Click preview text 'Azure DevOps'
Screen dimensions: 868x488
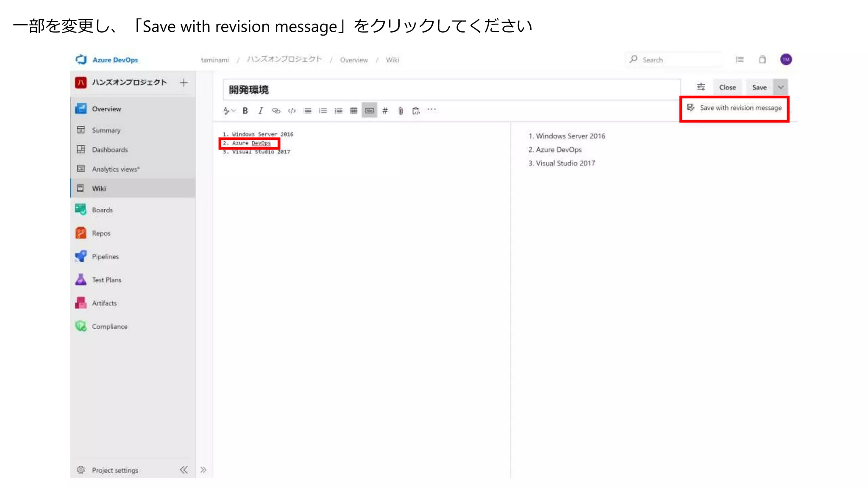tap(559, 150)
